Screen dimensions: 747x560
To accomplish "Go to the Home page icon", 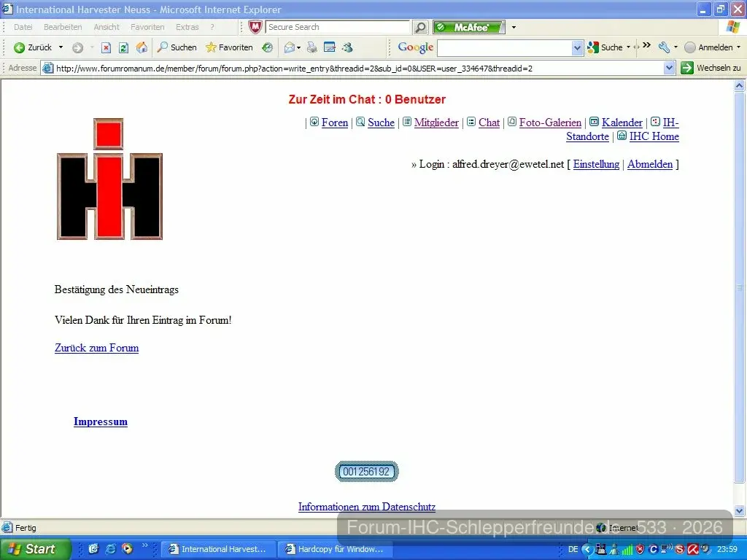I will tap(142, 47).
